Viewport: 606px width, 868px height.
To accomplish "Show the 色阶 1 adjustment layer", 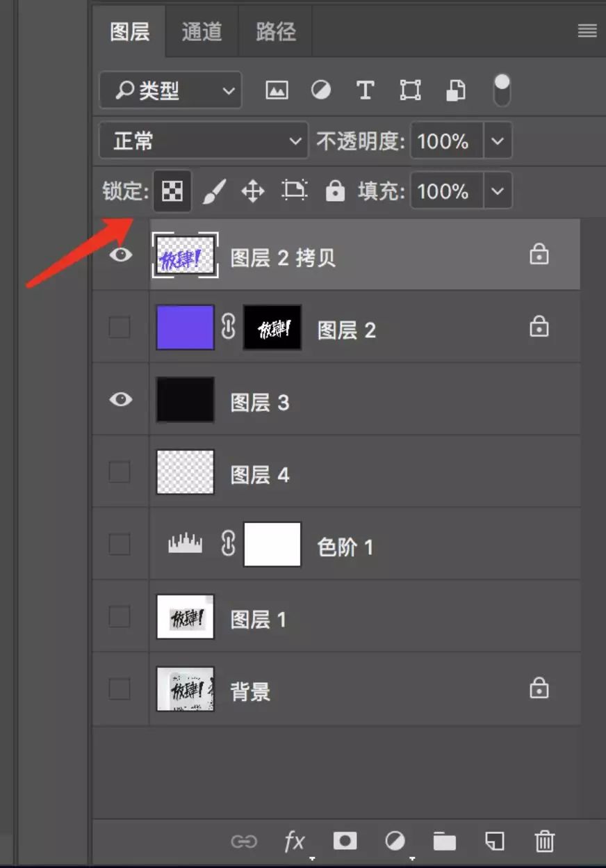I will [120, 544].
